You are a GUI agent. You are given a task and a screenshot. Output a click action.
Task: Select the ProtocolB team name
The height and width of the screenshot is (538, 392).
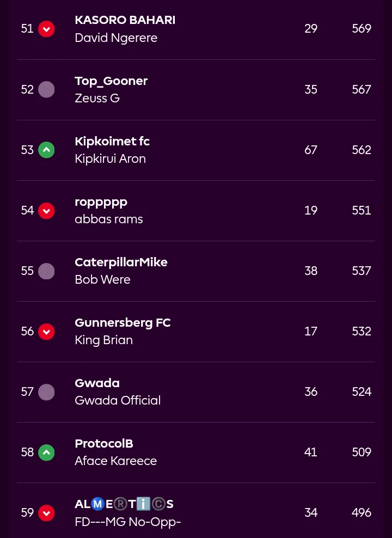click(104, 443)
